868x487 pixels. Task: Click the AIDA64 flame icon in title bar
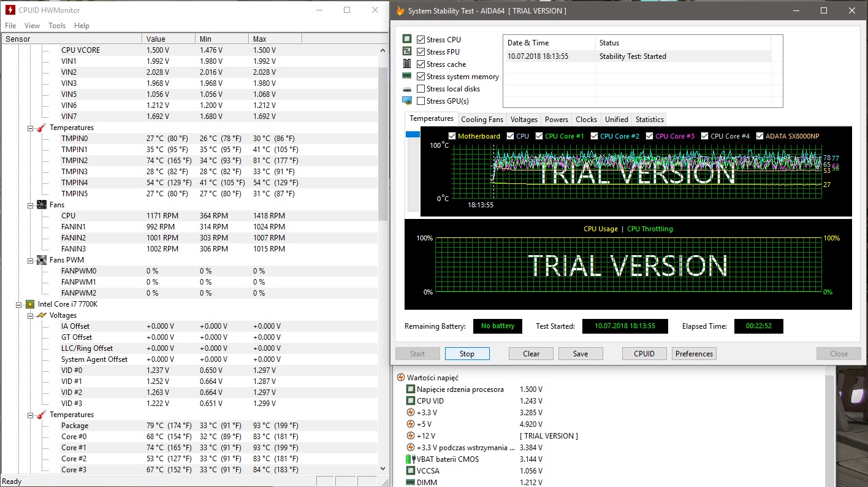(400, 10)
